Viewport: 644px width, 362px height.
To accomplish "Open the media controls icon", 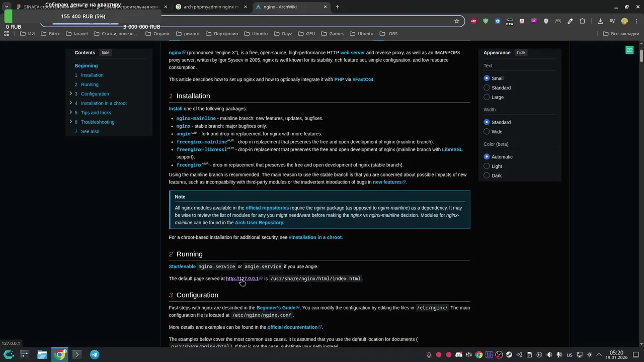I will [x=612, y=21].
